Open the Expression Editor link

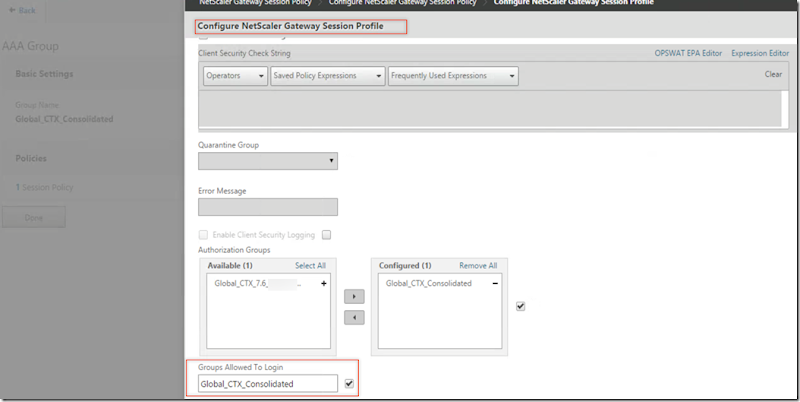coord(760,53)
